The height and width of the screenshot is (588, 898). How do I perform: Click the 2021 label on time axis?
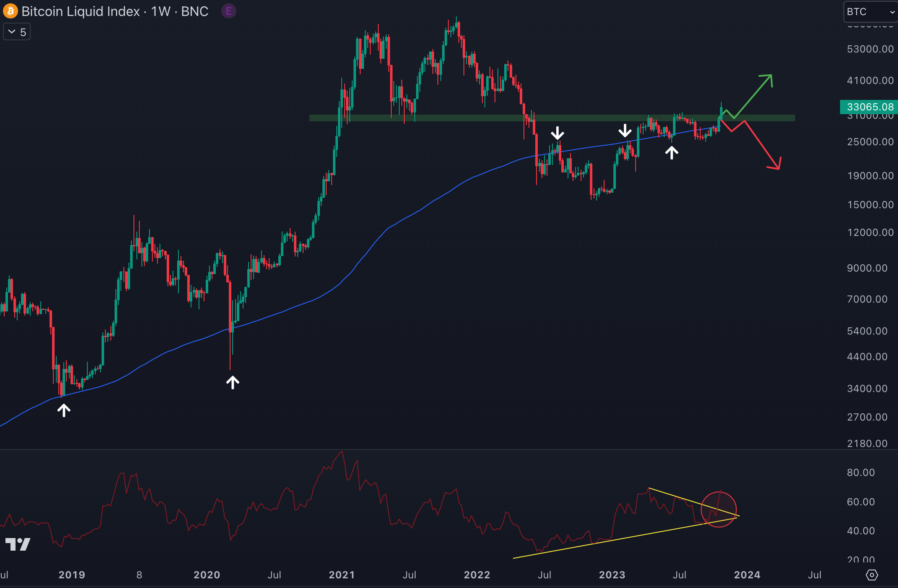[x=342, y=575]
